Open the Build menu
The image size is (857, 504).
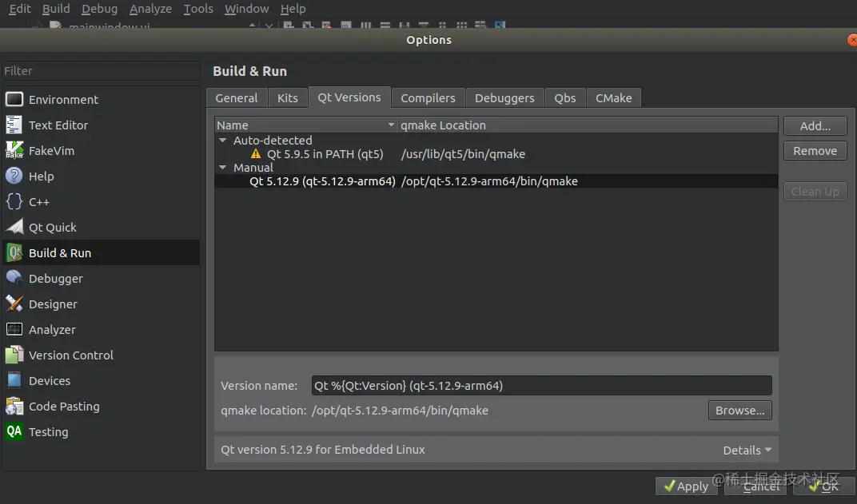pos(56,9)
